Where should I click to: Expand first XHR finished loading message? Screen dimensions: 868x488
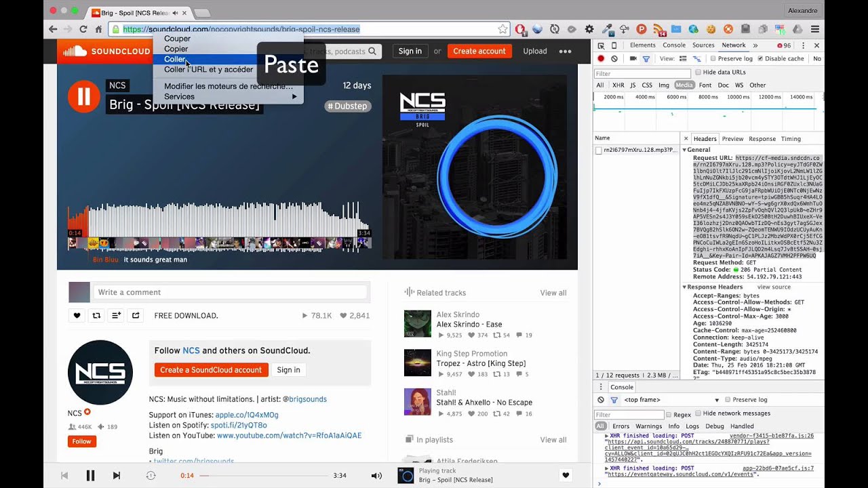click(607, 436)
